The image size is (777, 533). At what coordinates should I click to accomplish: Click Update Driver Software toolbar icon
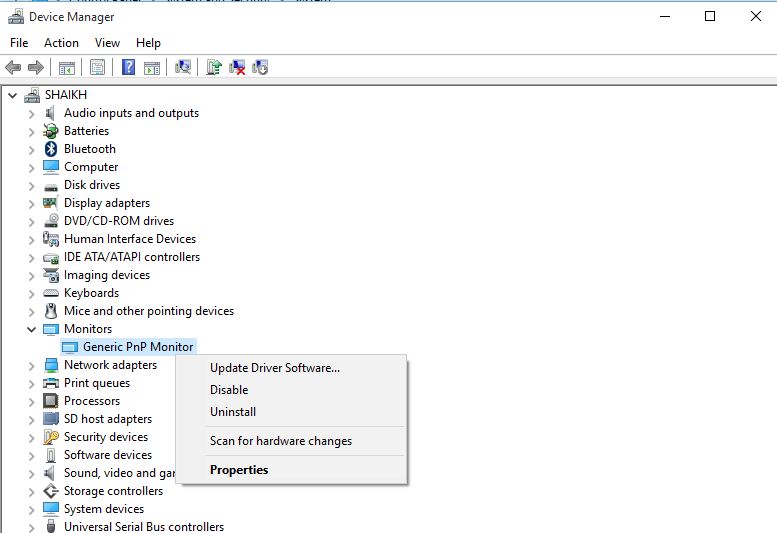coord(213,68)
